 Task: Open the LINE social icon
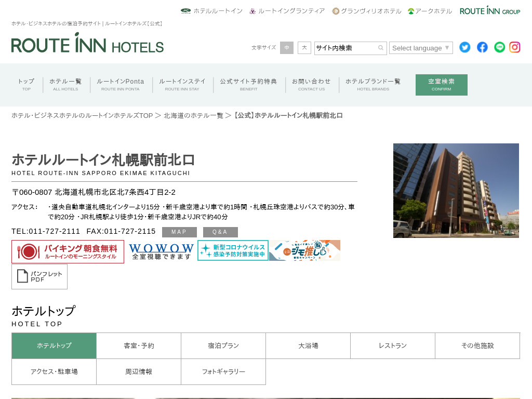tap(499, 47)
